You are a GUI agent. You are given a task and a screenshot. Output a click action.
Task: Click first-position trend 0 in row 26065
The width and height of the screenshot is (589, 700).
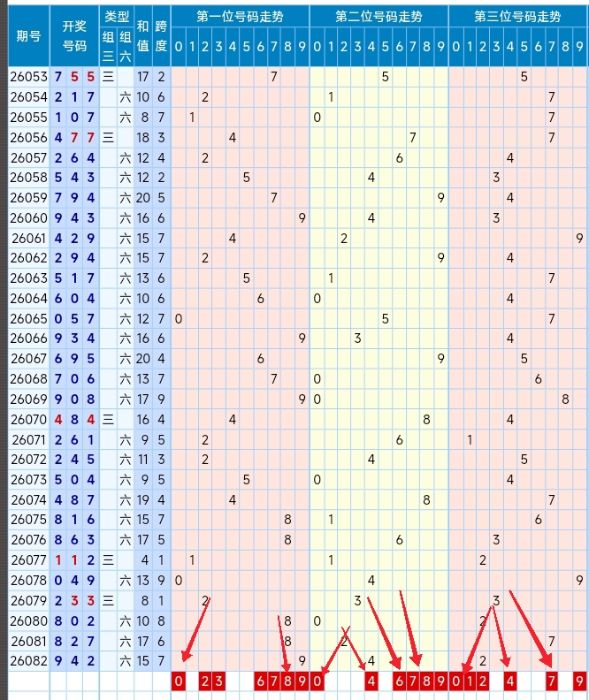(x=179, y=319)
